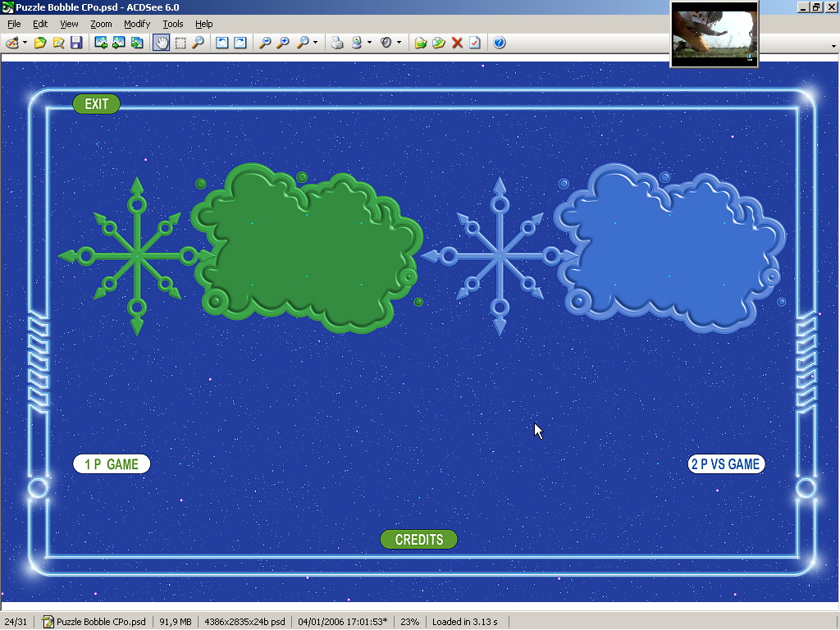
Task: Click the video thumbnail overlay at top right
Action: [x=714, y=34]
